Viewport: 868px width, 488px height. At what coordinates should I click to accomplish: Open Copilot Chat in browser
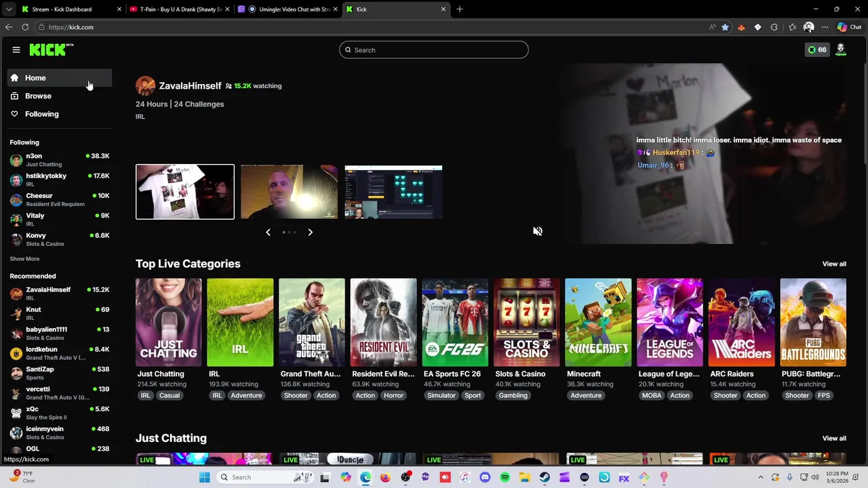coord(849,27)
